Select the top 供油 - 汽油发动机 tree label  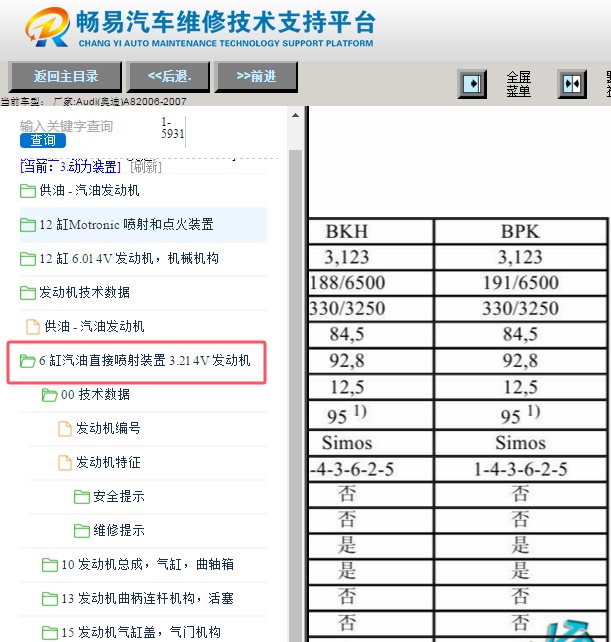89,190
